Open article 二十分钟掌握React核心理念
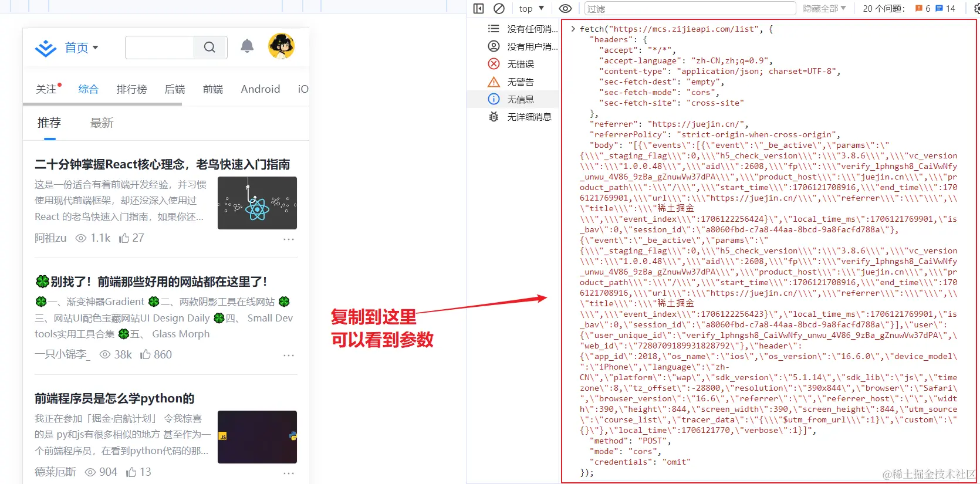Screen dimensions: 980x484 pos(162,164)
